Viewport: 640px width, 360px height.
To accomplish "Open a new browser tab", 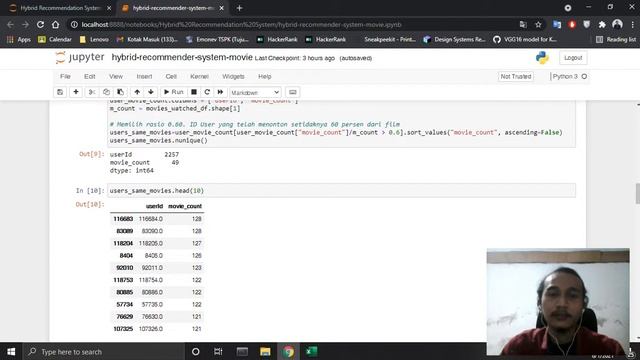I will [x=240, y=8].
